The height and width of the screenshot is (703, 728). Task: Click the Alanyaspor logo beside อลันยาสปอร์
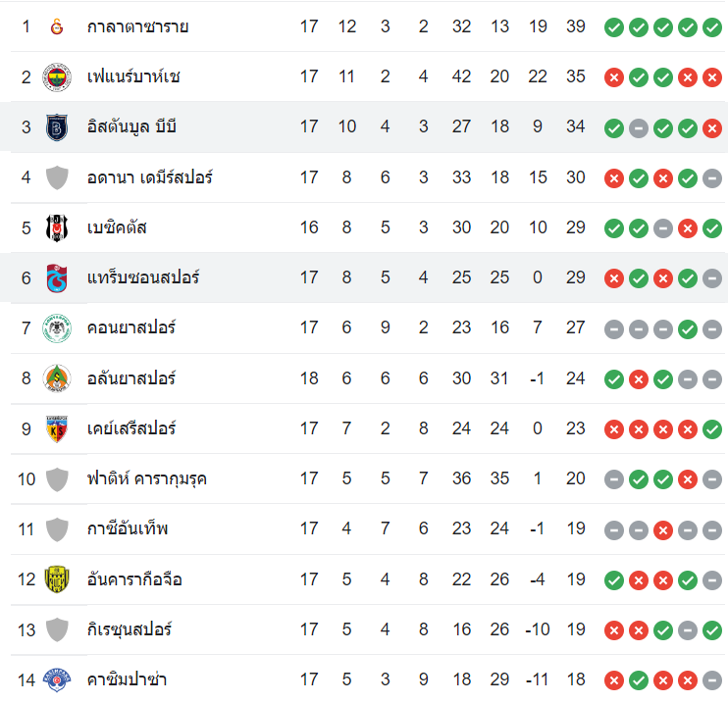point(57,378)
